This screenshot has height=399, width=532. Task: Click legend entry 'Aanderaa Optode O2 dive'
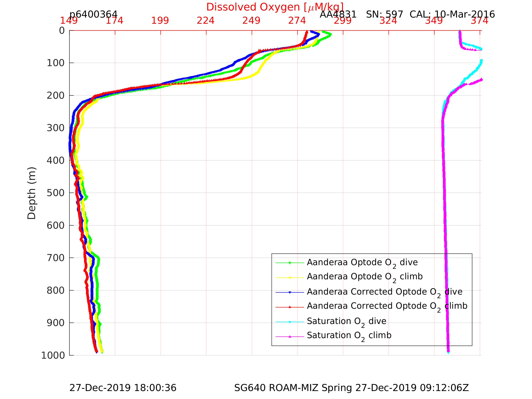[362, 263]
